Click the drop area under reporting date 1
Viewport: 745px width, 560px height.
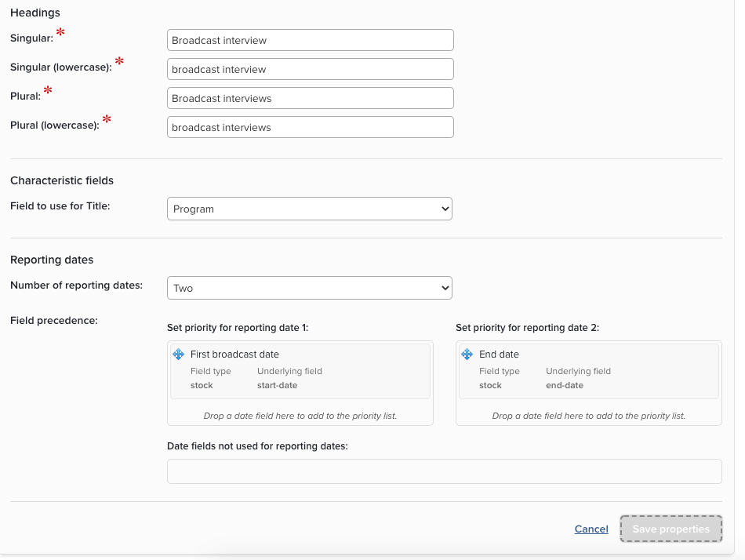[x=300, y=416]
